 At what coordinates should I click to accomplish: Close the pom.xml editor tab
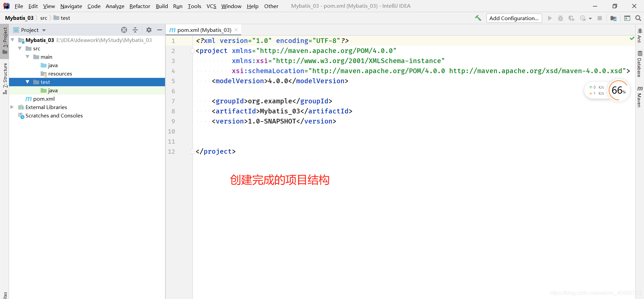[x=236, y=30]
